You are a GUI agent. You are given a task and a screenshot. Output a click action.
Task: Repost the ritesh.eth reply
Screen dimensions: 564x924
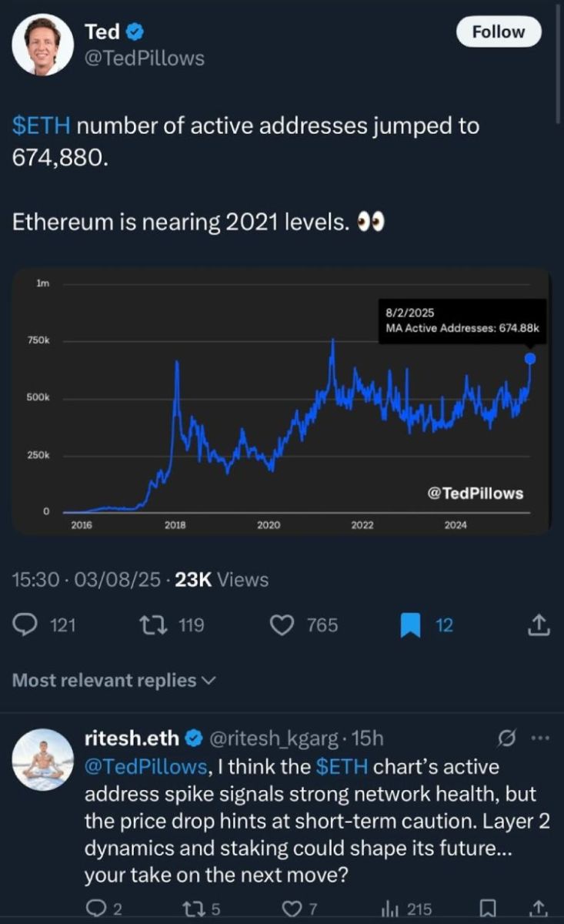coord(194,909)
